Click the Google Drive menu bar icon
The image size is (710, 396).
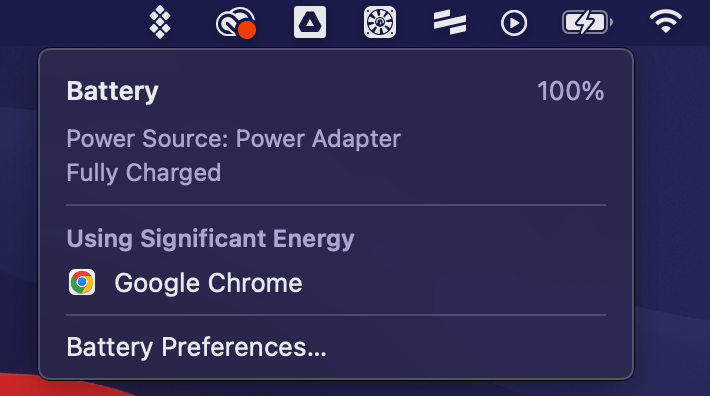(310, 22)
